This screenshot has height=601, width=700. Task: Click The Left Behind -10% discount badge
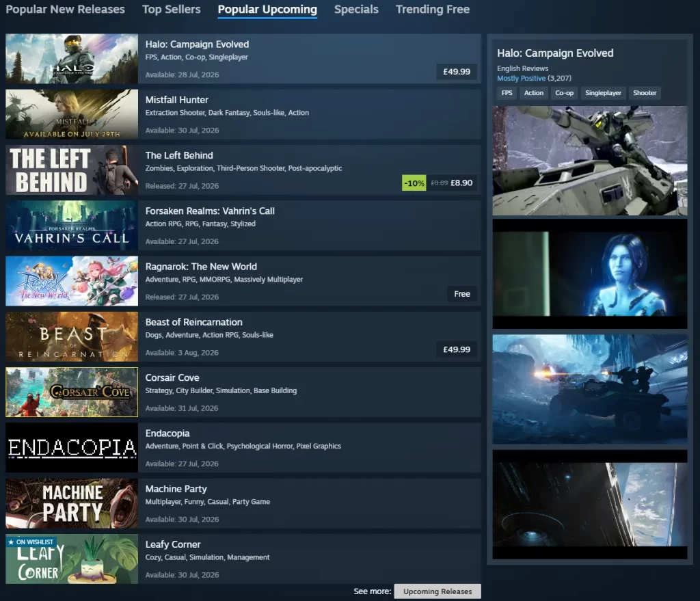click(x=414, y=183)
